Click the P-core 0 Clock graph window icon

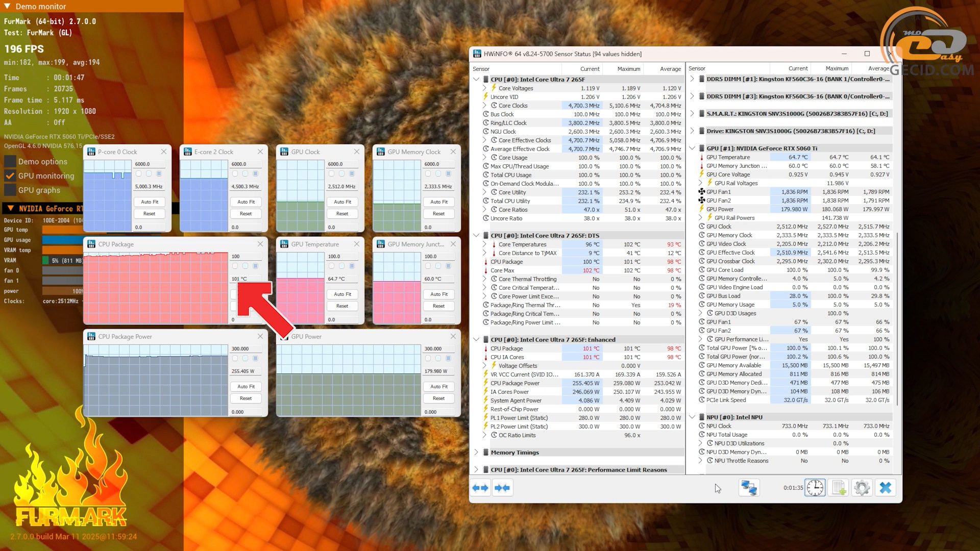click(x=91, y=152)
